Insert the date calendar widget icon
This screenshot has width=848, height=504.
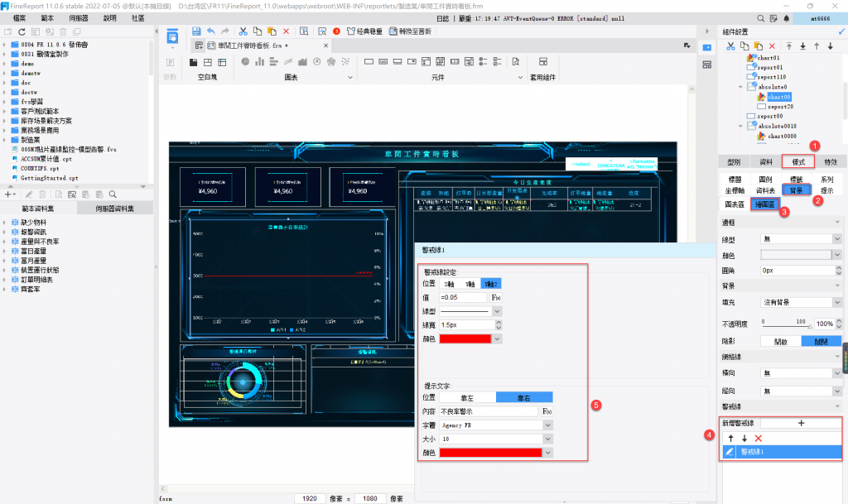(x=441, y=61)
